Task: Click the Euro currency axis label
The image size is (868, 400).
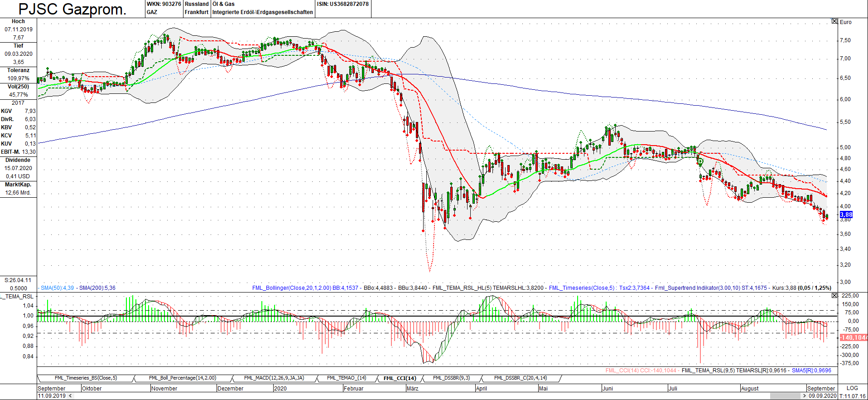Action: tap(845, 22)
